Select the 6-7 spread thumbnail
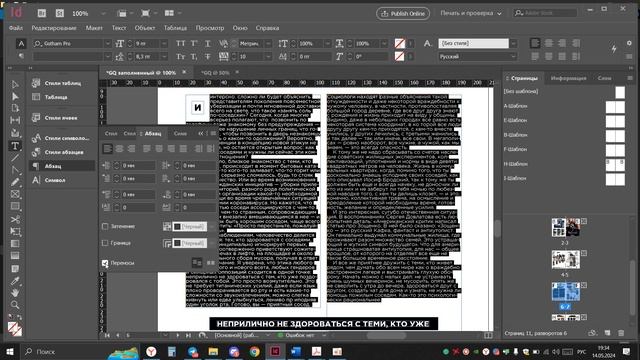The width and height of the screenshot is (640, 360). [565, 291]
